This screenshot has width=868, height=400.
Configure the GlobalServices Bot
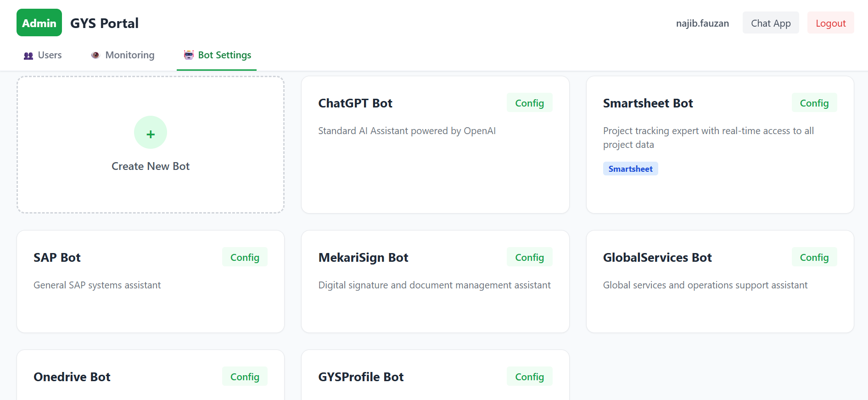tap(814, 258)
